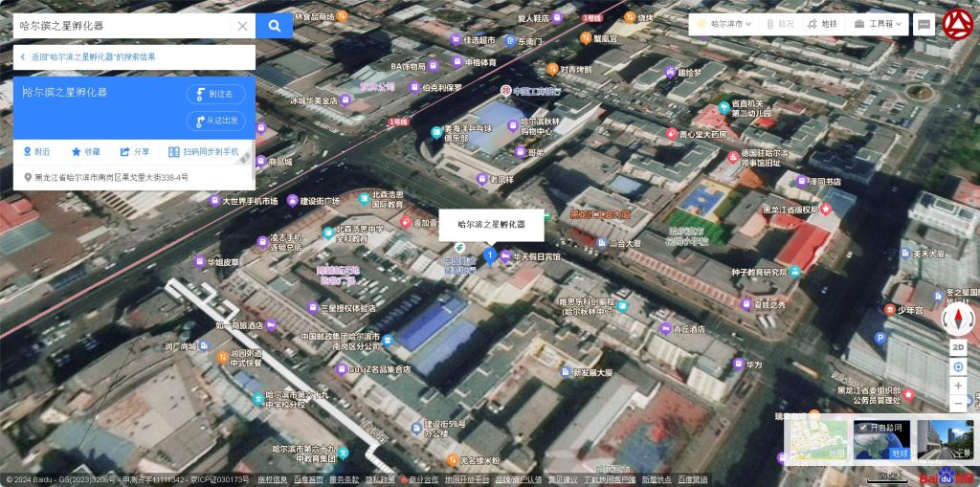The image size is (980, 487).
Task: Click the blue search magnifier button
Action: pos(275,26)
